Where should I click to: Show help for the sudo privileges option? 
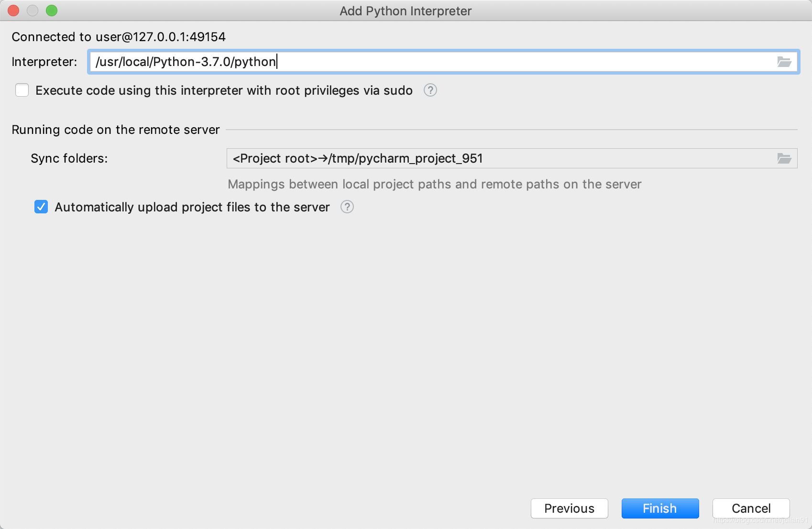430,90
